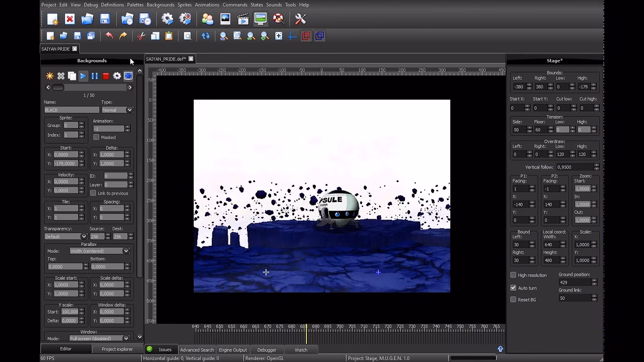Click the scissors cut icon
This screenshot has height=362, width=644.
pos(141,36)
